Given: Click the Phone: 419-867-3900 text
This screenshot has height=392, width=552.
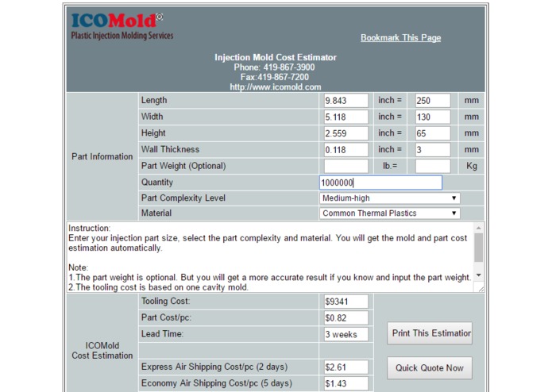Looking at the screenshot, I should point(274,67).
